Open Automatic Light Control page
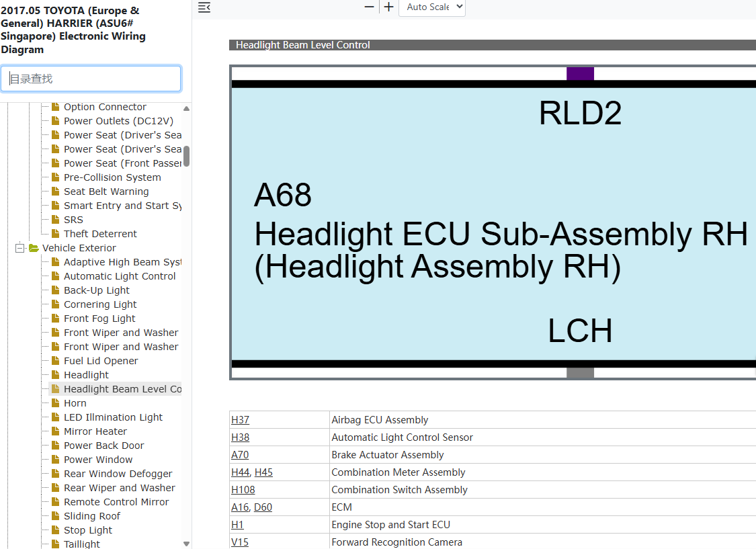756x549 pixels. point(120,276)
